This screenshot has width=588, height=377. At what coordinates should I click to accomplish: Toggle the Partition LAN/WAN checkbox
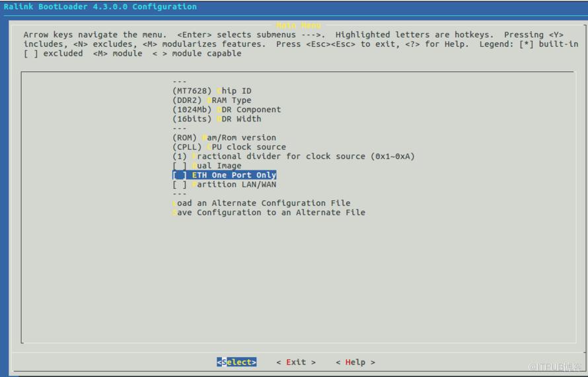179,184
